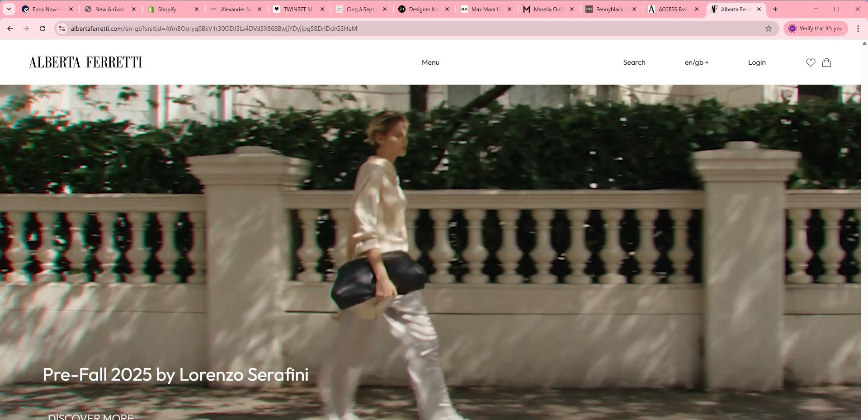
Task: Switch to the Max Mara tab
Action: pos(485,9)
